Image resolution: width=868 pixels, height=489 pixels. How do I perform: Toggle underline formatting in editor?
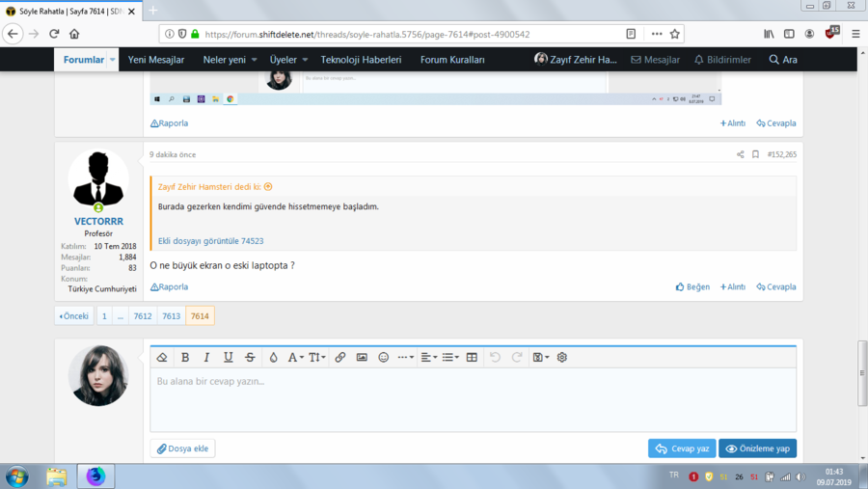click(x=228, y=357)
